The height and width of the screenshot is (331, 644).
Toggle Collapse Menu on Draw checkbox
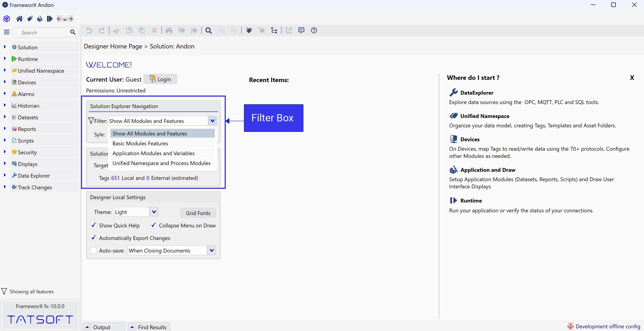pos(153,225)
